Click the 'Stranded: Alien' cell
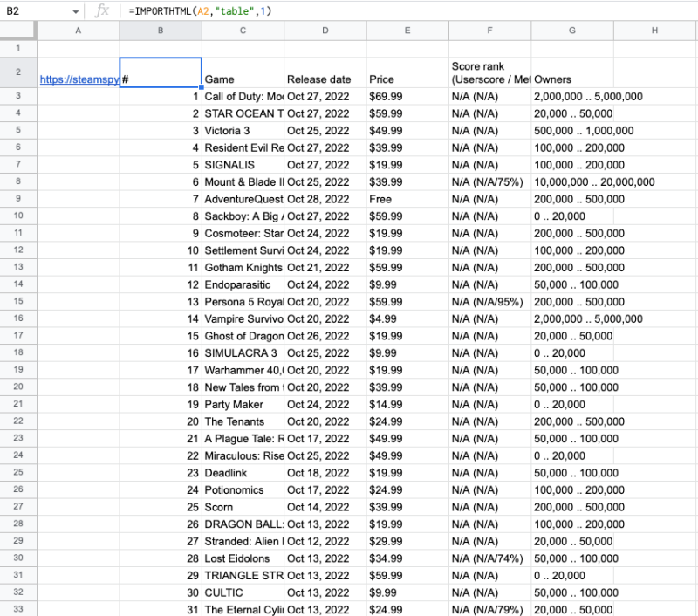Image resolution: width=698 pixels, height=616 pixels. (243, 541)
